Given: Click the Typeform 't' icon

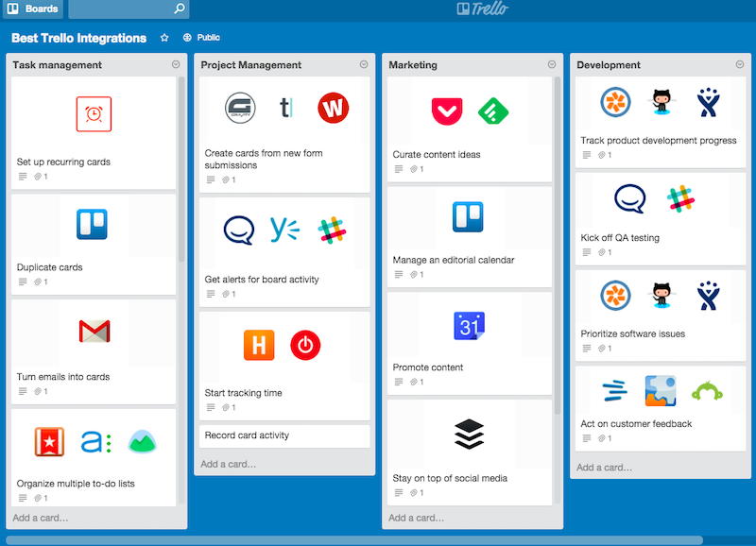Looking at the screenshot, I should click(286, 108).
